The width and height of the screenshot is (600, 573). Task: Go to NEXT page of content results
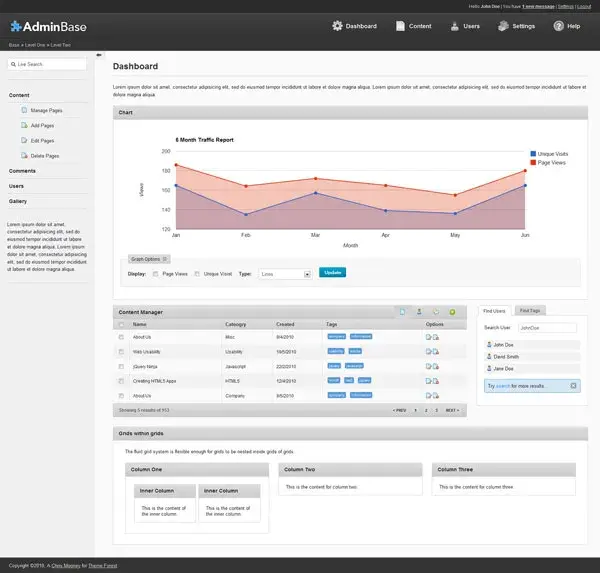[x=452, y=410]
